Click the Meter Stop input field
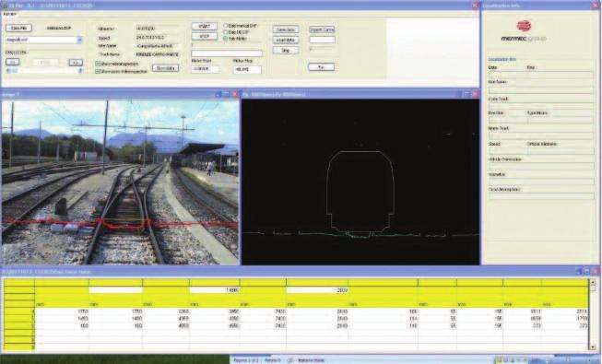602x364 pixels. (x=247, y=69)
